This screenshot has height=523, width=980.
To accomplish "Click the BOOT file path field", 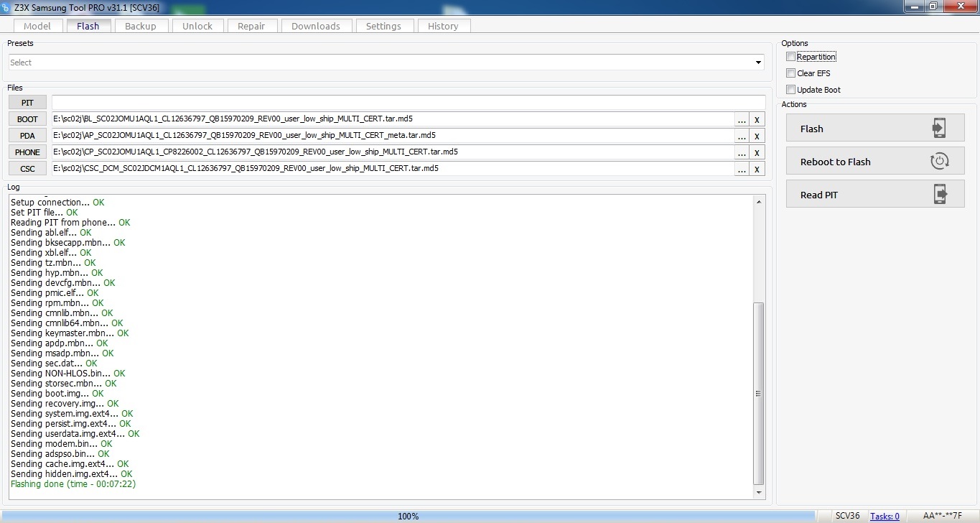I will point(393,119).
